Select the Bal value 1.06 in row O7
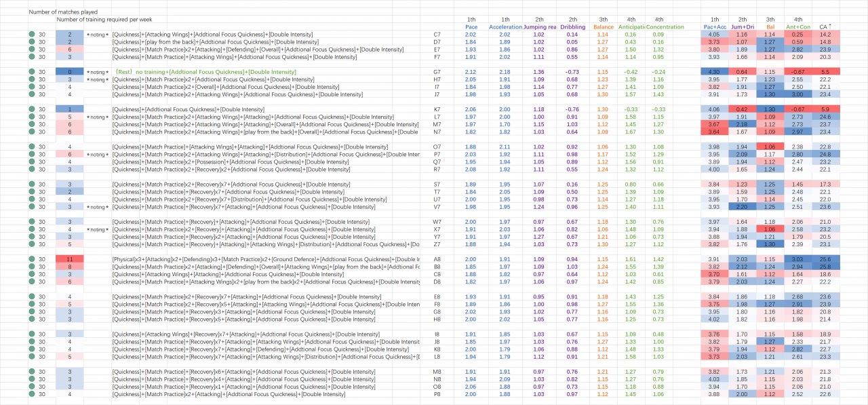This screenshot has height=405, width=868. 770,147
